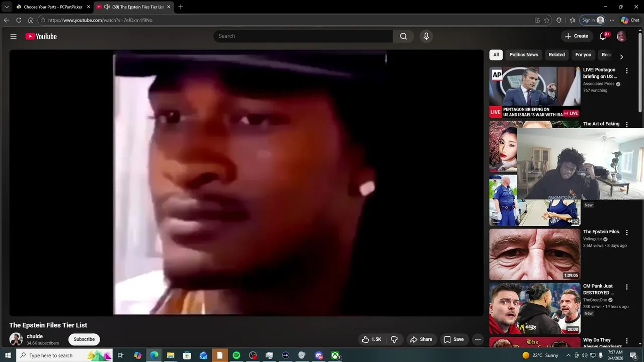Open the favorites list icon
Screen dimensions: 644x362
(x=573, y=20)
